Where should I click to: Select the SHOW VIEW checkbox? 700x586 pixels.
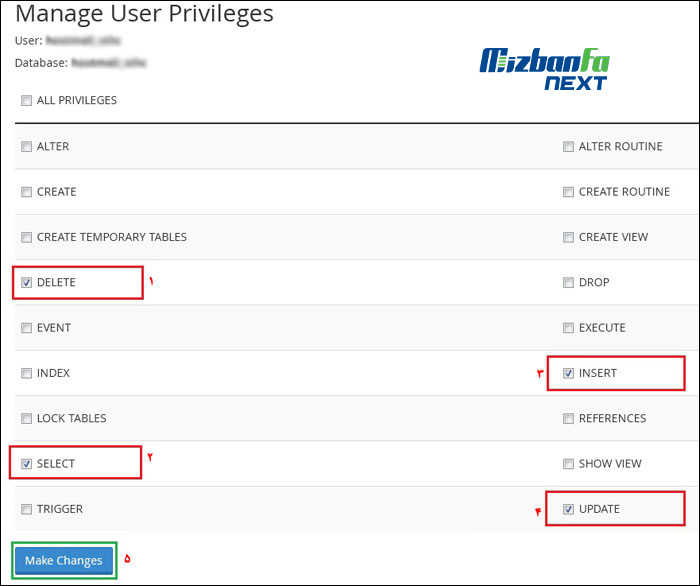(568, 464)
